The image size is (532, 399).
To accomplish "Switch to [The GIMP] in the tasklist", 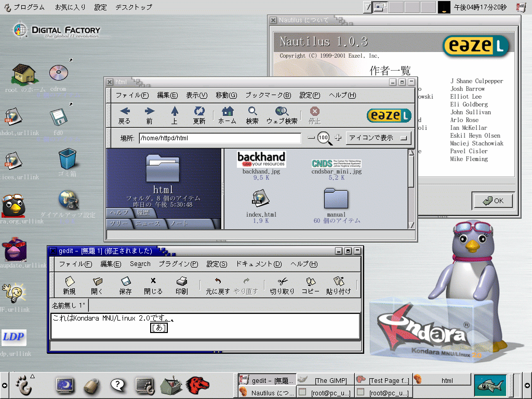I will (325, 380).
